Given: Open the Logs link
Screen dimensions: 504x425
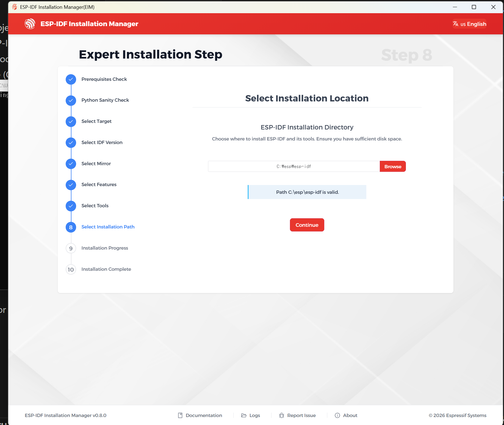Looking at the screenshot, I should pyautogui.click(x=251, y=415).
